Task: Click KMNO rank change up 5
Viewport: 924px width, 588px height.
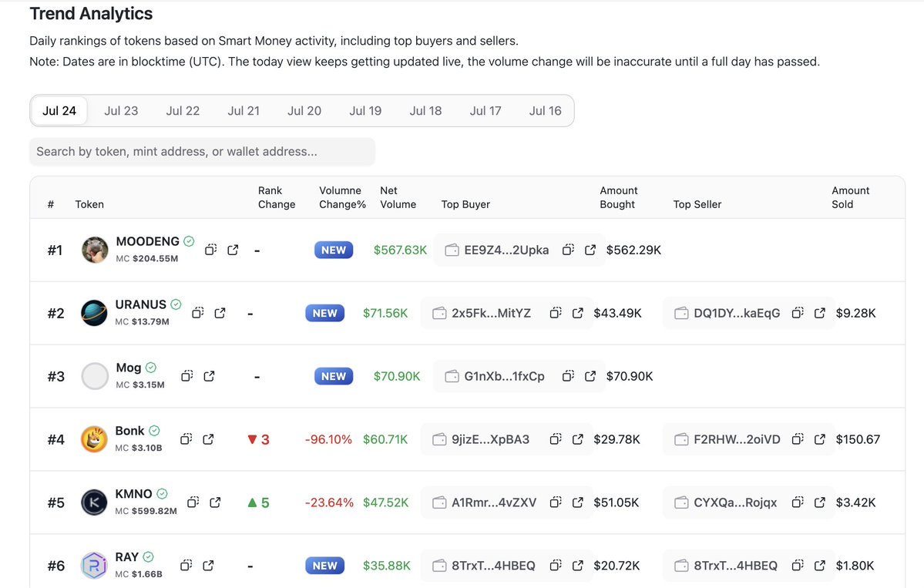Action: pos(258,502)
